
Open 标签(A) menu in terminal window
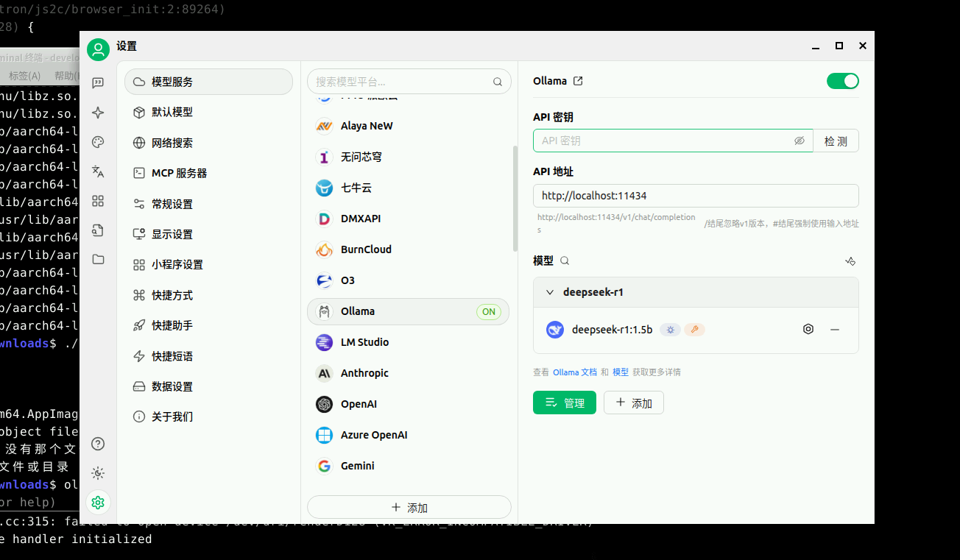pyautogui.click(x=25, y=76)
